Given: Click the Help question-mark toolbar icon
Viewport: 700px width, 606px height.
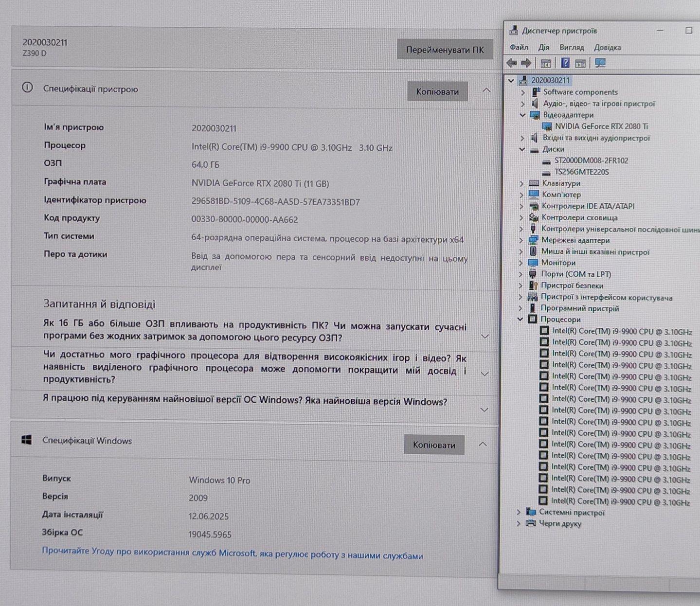Looking at the screenshot, I should [x=565, y=63].
